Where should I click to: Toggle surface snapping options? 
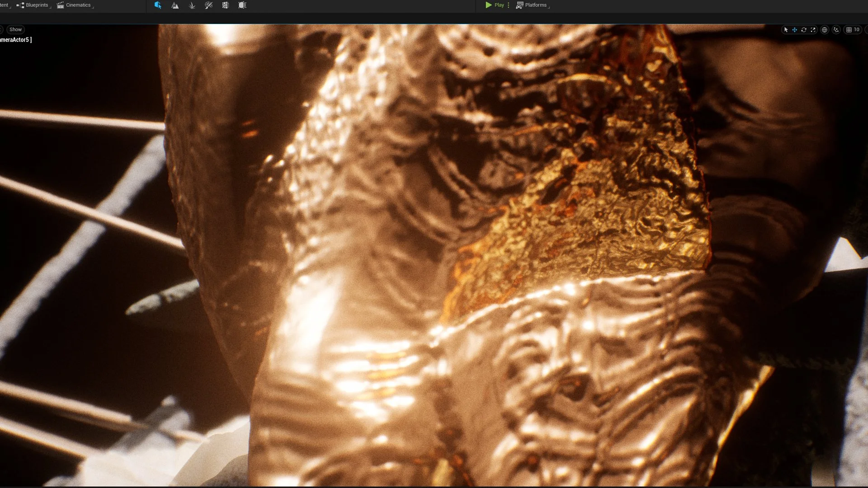[836, 30]
